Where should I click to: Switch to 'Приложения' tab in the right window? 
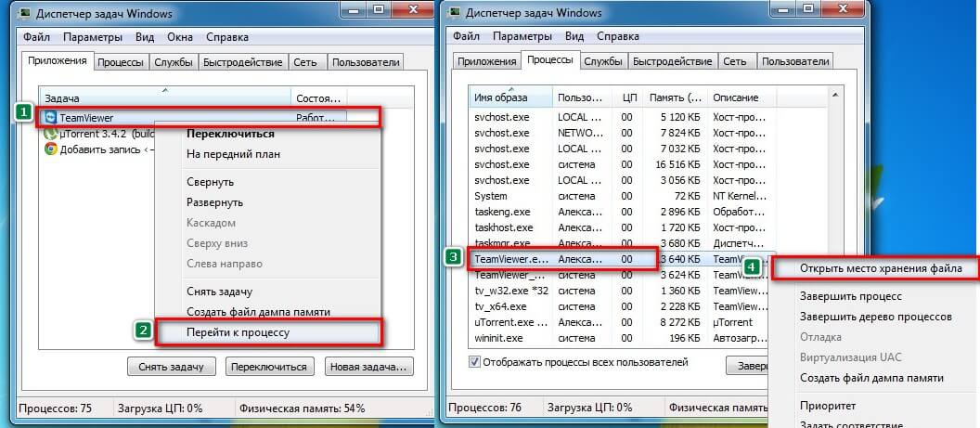(487, 61)
